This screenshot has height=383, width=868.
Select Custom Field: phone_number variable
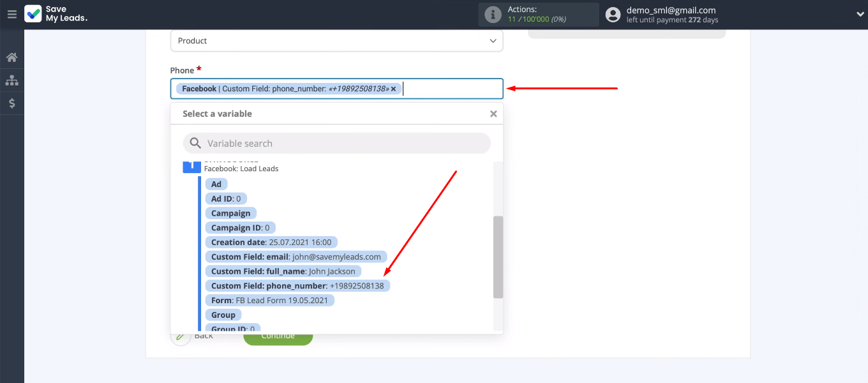point(297,286)
